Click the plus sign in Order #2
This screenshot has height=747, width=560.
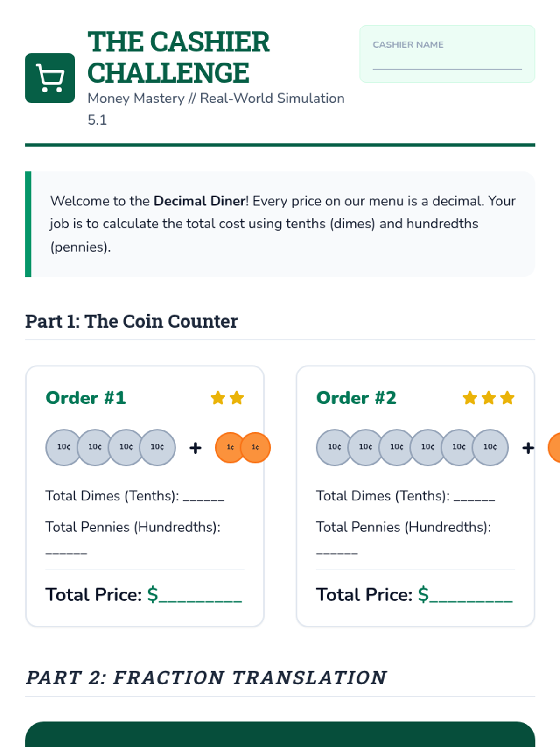[x=528, y=448]
